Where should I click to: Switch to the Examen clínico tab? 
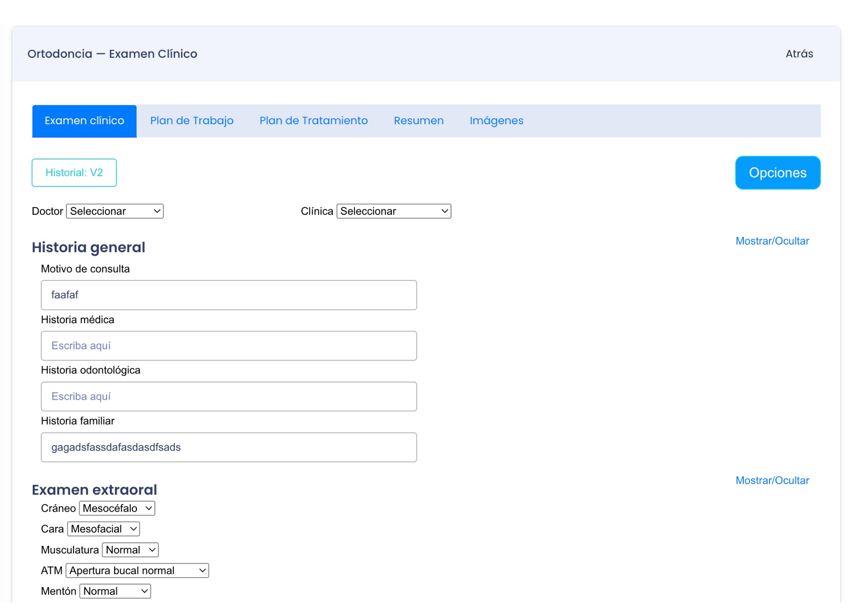pos(84,121)
